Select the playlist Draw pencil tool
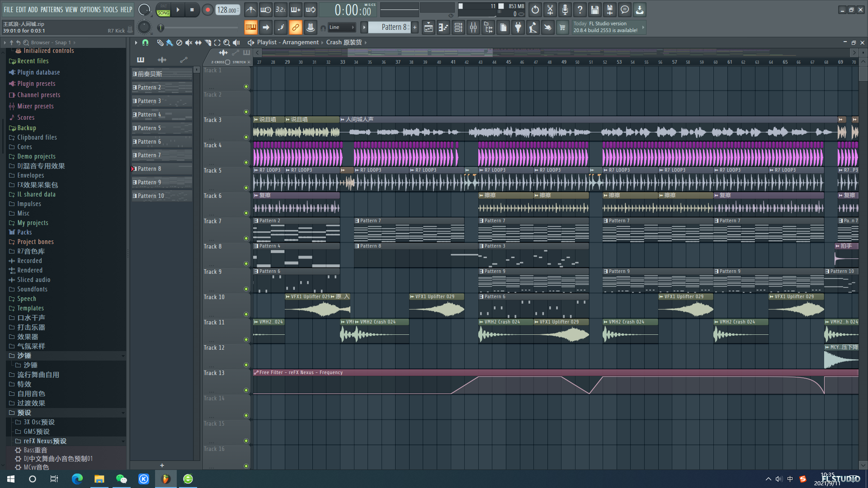The image size is (868, 488). [x=160, y=42]
